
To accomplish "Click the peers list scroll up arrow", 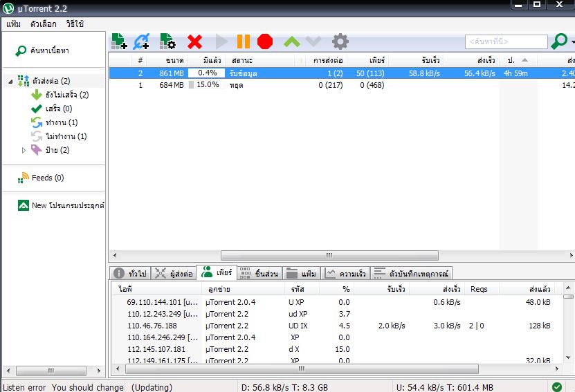I will pos(568,288).
